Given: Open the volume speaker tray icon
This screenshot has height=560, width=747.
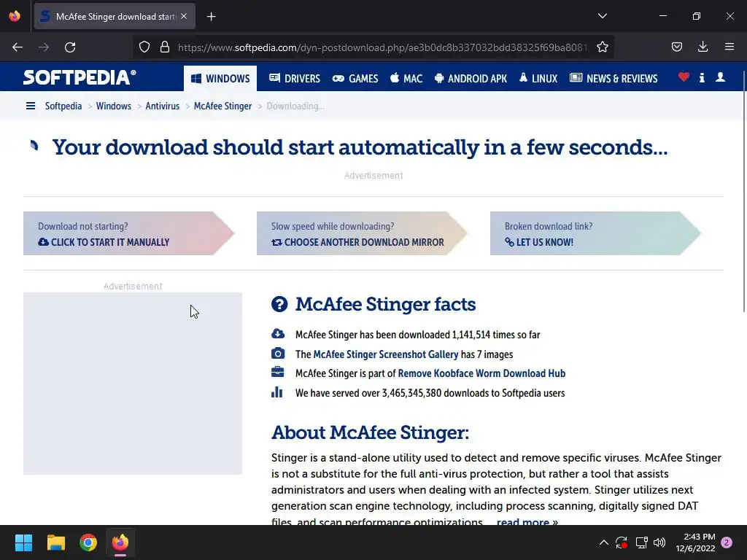Looking at the screenshot, I should click(x=659, y=542).
